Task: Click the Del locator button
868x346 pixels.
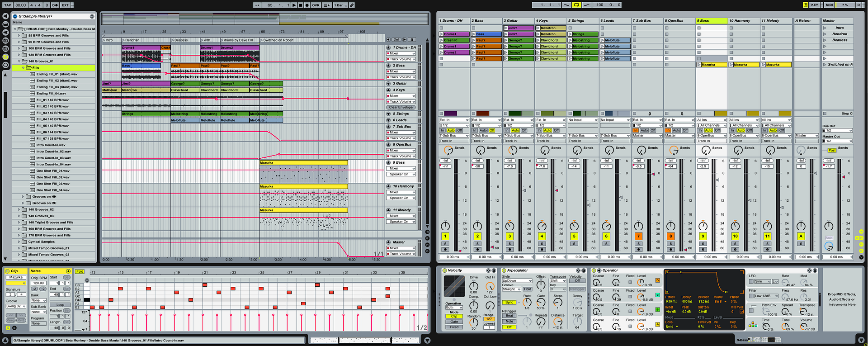Action: (396, 40)
